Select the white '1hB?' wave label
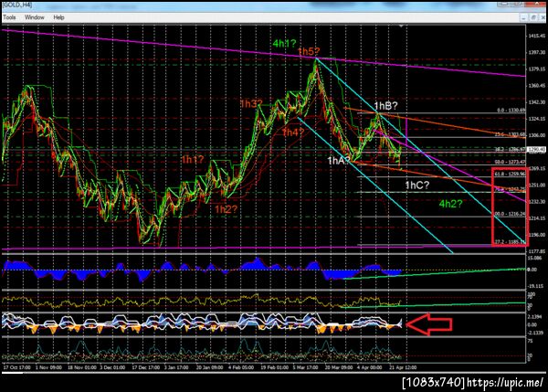This screenshot has width=548, height=392. (x=385, y=106)
